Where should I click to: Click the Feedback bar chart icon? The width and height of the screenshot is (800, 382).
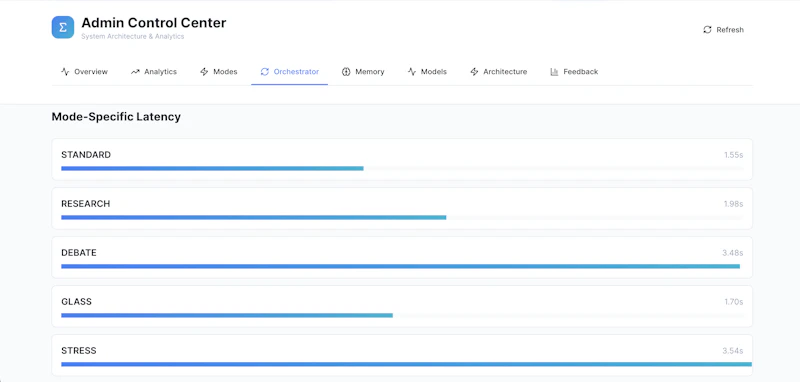[x=554, y=71]
